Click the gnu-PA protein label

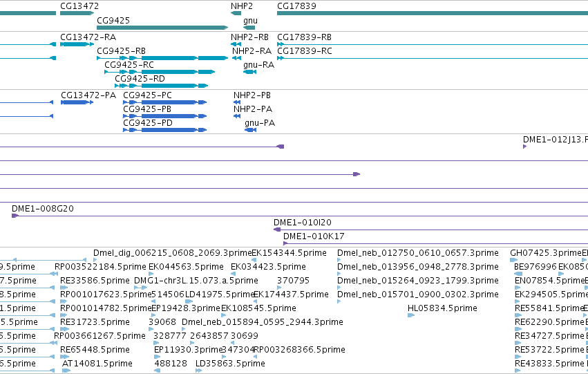260,123
